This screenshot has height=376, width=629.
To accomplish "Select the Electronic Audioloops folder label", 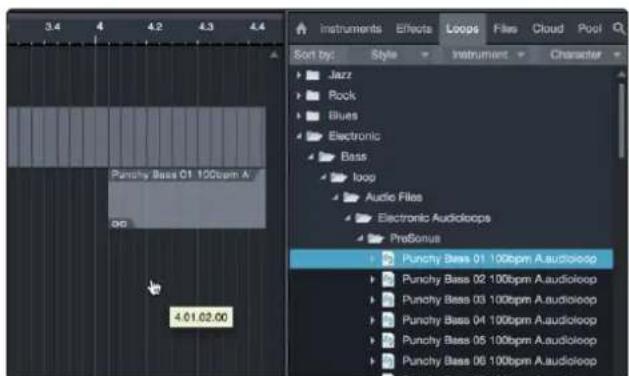I will (434, 218).
